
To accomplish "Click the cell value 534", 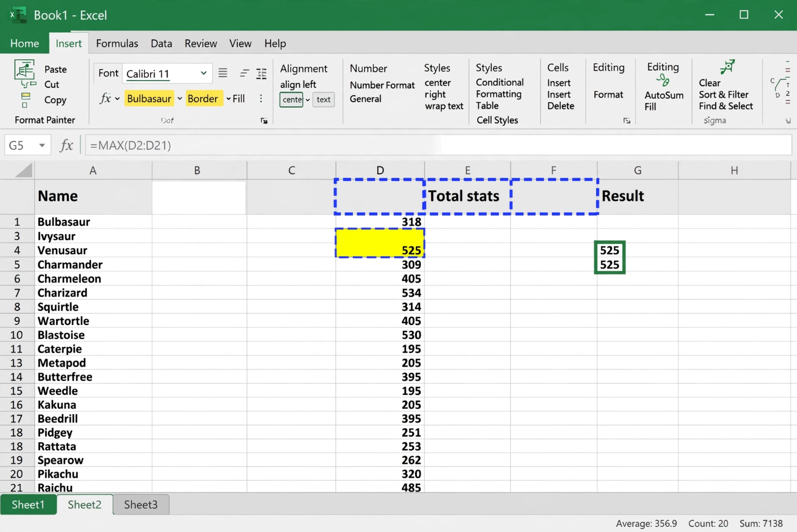I will tap(380, 293).
